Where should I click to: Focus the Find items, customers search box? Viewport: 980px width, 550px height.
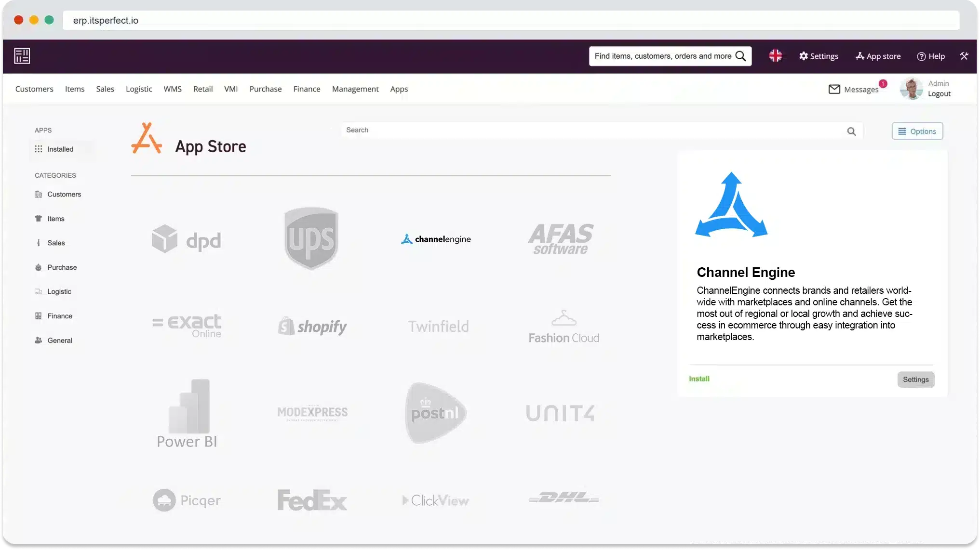pos(670,56)
